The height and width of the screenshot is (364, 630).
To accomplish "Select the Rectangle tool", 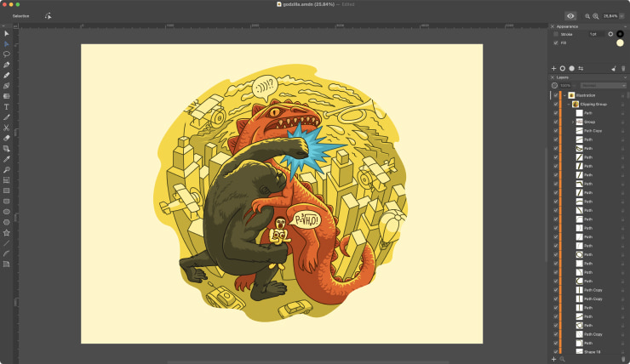I will [x=7, y=191].
